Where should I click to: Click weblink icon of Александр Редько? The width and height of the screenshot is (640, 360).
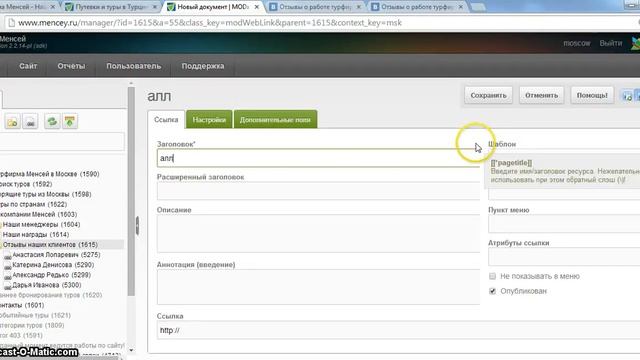coord(7,276)
